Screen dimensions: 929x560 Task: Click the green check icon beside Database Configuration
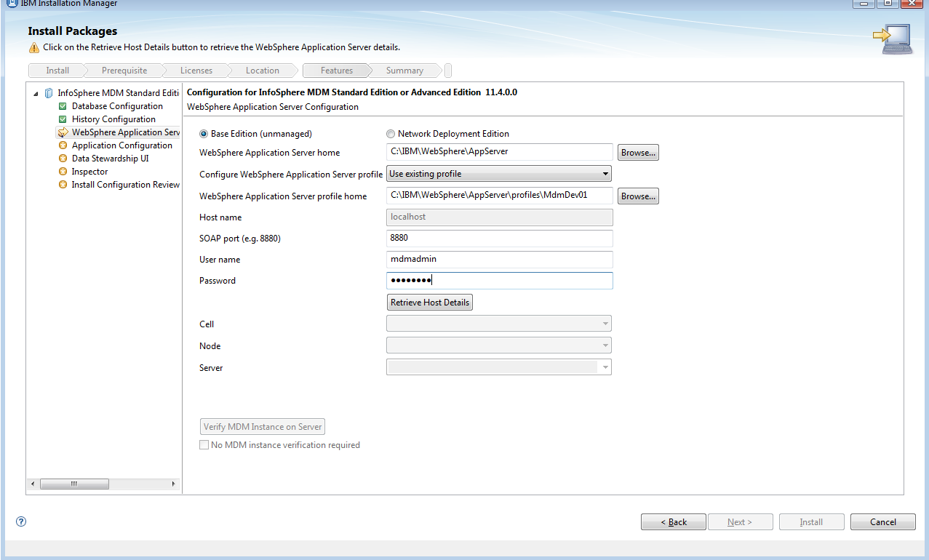pyautogui.click(x=63, y=106)
